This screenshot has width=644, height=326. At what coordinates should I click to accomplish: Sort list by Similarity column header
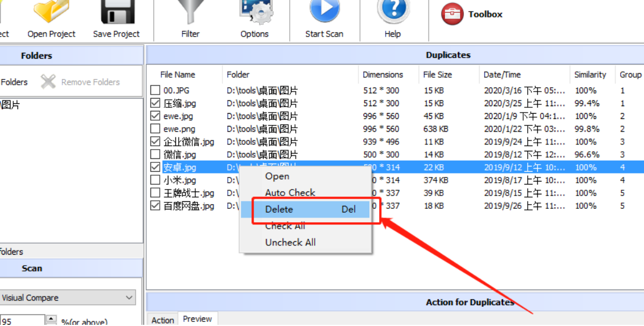(590, 75)
